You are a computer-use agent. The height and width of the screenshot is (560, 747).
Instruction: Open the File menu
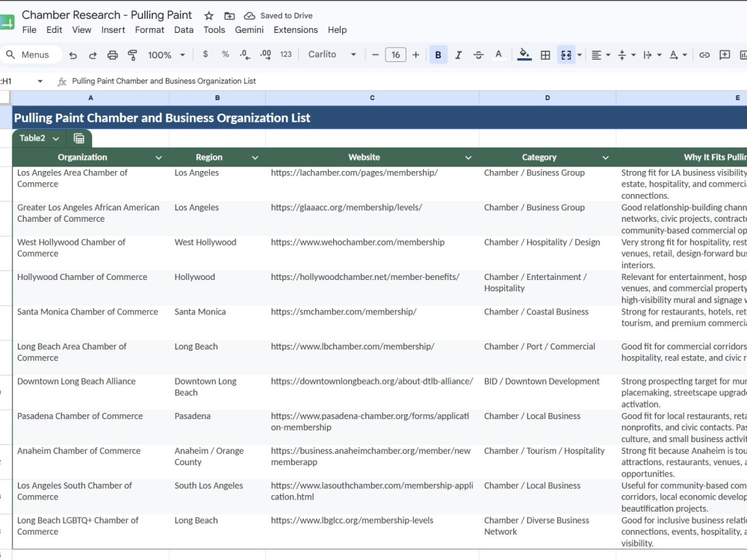(x=29, y=30)
